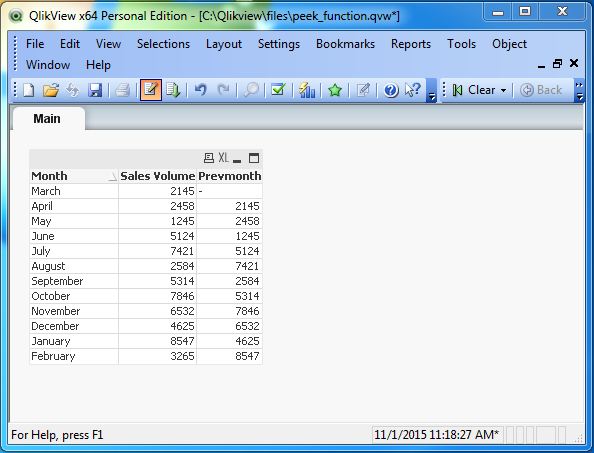The height and width of the screenshot is (453, 594).
Task: Create a new document with the New icon
Action: [x=29, y=90]
